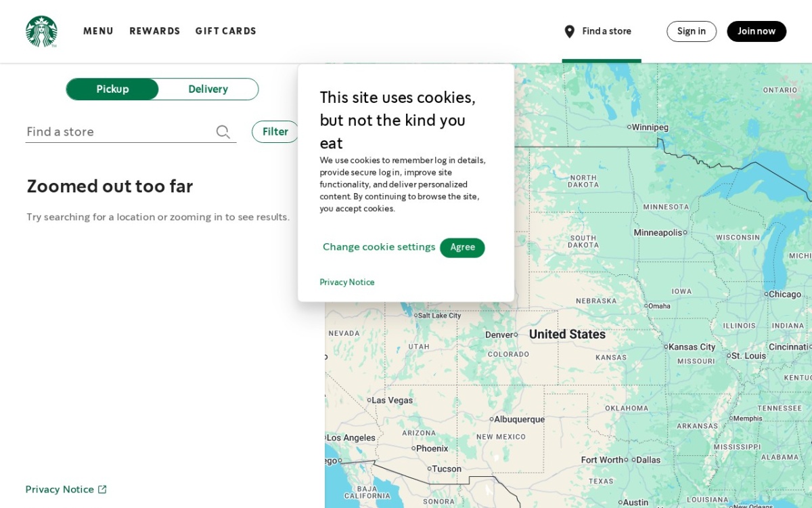812x508 pixels.
Task: Click Omaha on the map
Action: (x=659, y=306)
